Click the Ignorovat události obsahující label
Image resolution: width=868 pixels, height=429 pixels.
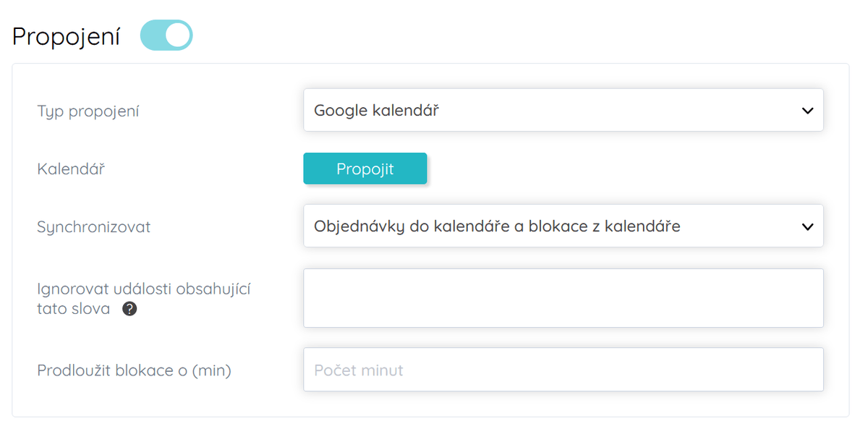click(143, 288)
